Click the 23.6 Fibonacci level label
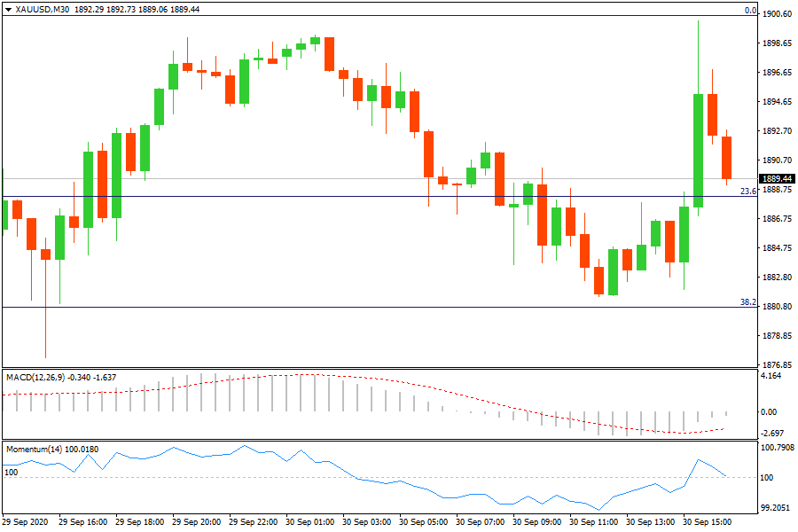Image resolution: width=798 pixels, height=532 pixels. (x=748, y=191)
